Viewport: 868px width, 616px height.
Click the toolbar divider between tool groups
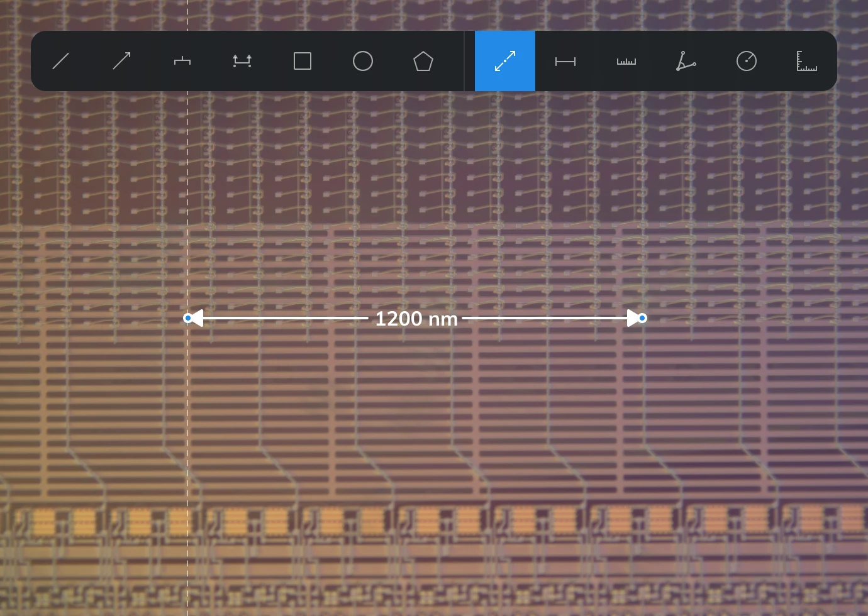click(x=464, y=61)
